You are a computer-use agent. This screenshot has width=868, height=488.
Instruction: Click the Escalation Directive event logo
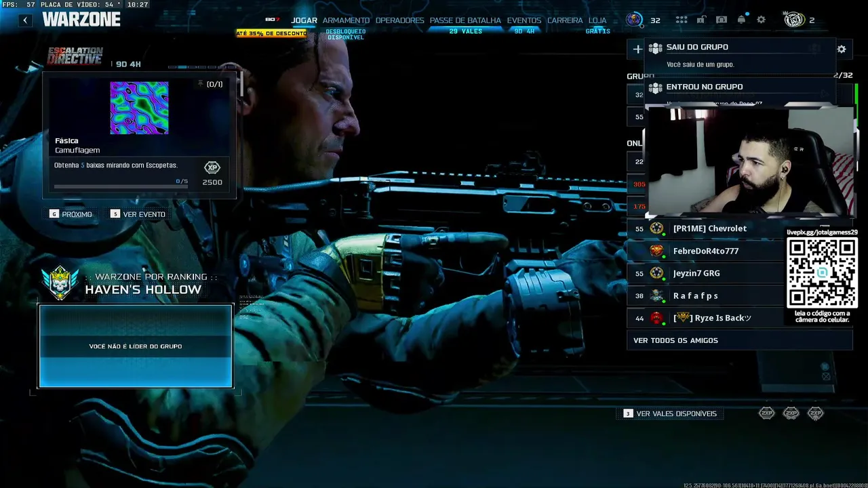(75, 56)
